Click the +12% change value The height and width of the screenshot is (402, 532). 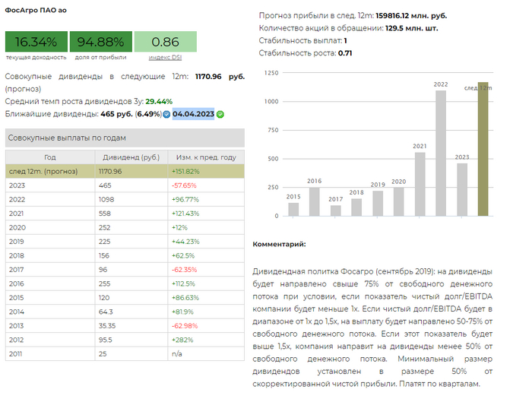point(179,228)
